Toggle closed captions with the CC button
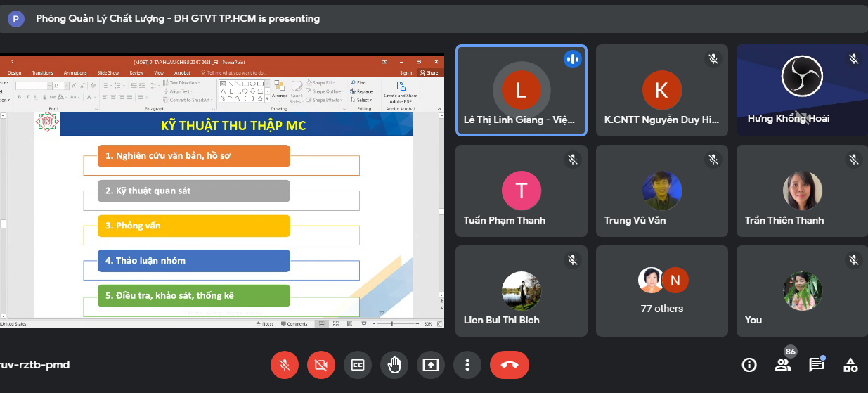This screenshot has width=868, height=393. click(x=358, y=365)
